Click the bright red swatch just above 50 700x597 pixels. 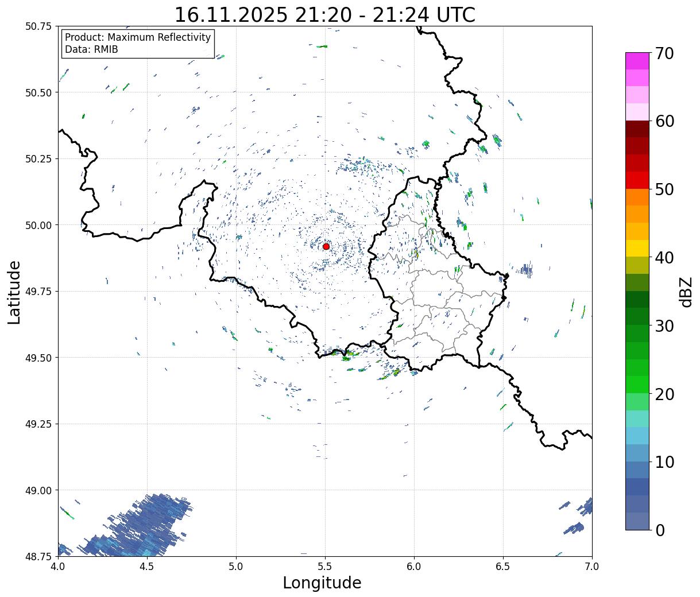coord(637,180)
